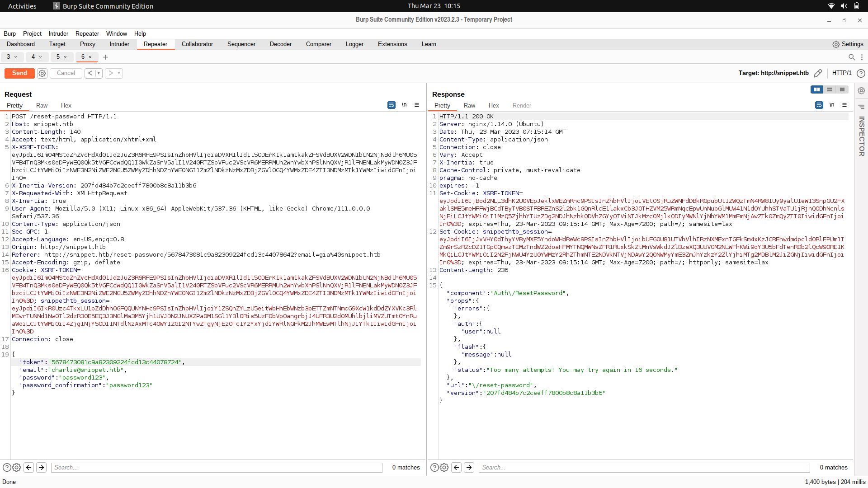Cancel the current request
868x488 pixels.
point(66,73)
